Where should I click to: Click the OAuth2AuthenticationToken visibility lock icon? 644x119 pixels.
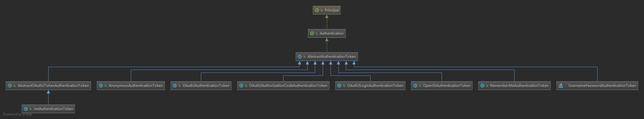pos(179,86)
